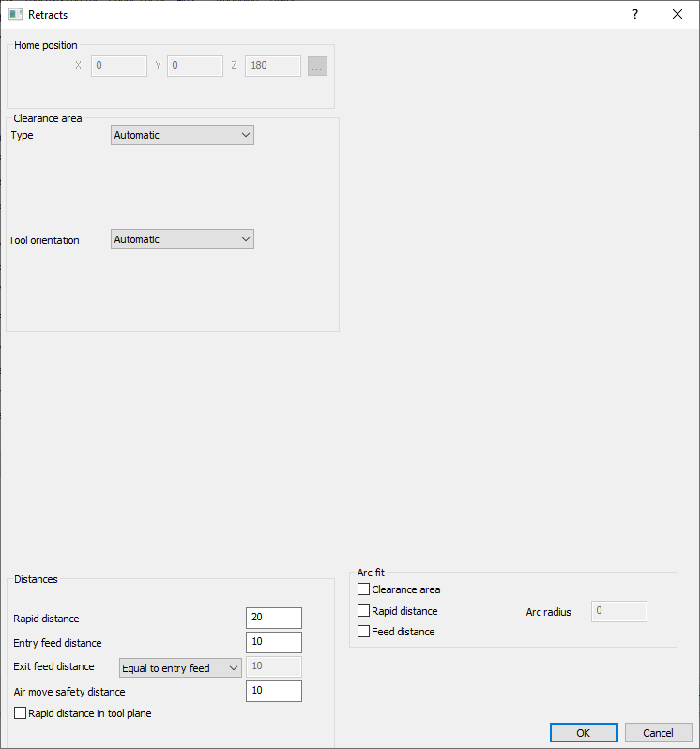Click the Retracts window icon in title bar
Image resolution: width=700 pixels, height=749 pixels.
coord(15,15)
